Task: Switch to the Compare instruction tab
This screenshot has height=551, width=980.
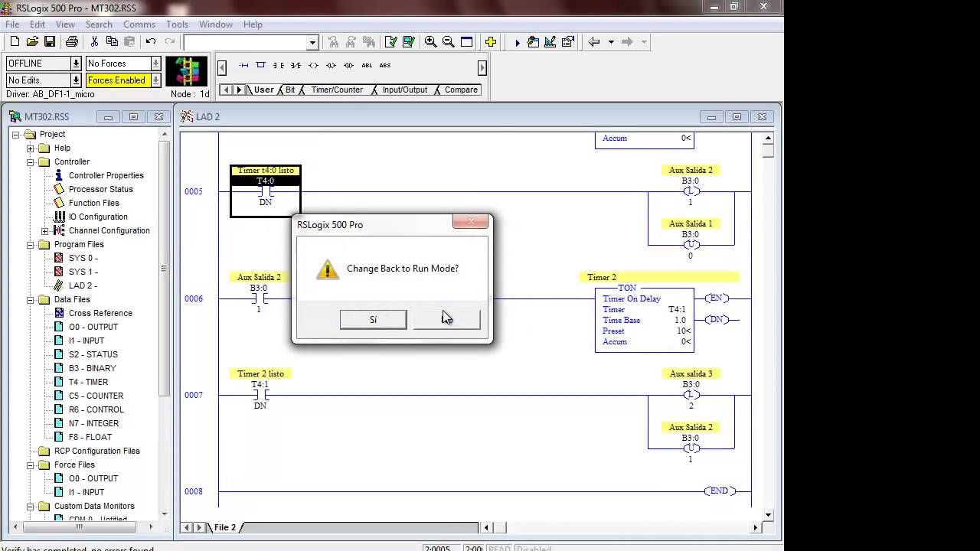Action: [461, 90]
